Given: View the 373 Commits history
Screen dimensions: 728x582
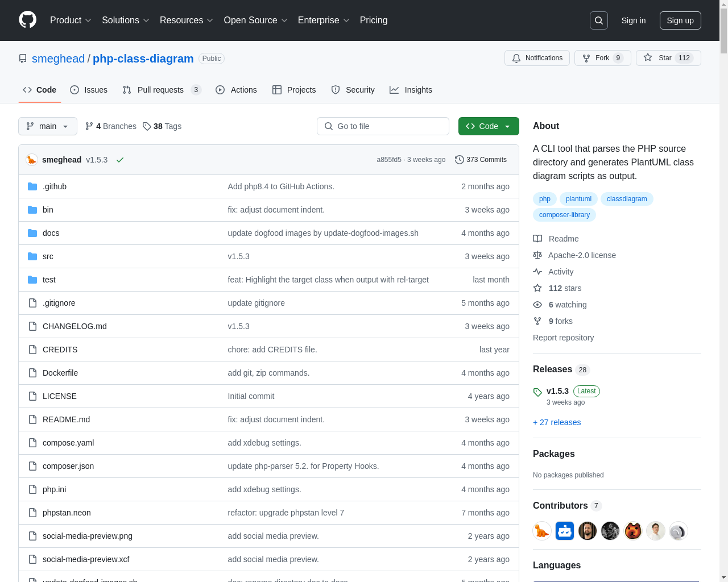Looking at the screenshot, I should [481, 160].
